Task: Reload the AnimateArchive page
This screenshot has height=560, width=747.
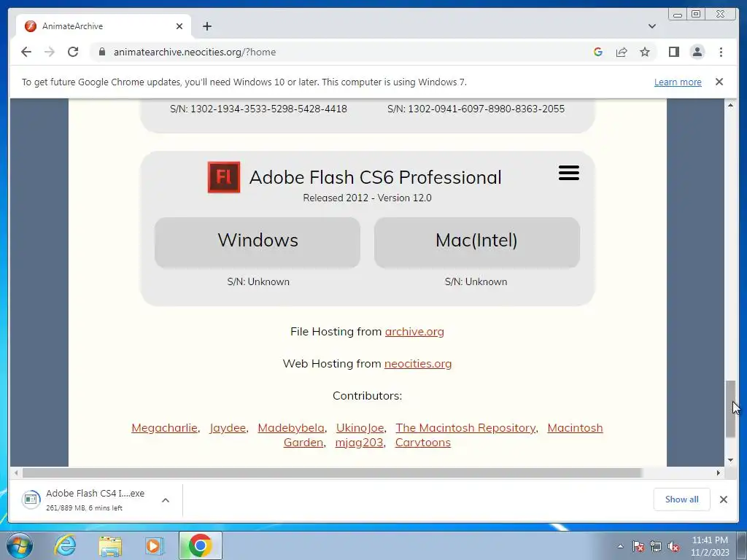Action: click(x=73, y=52)
